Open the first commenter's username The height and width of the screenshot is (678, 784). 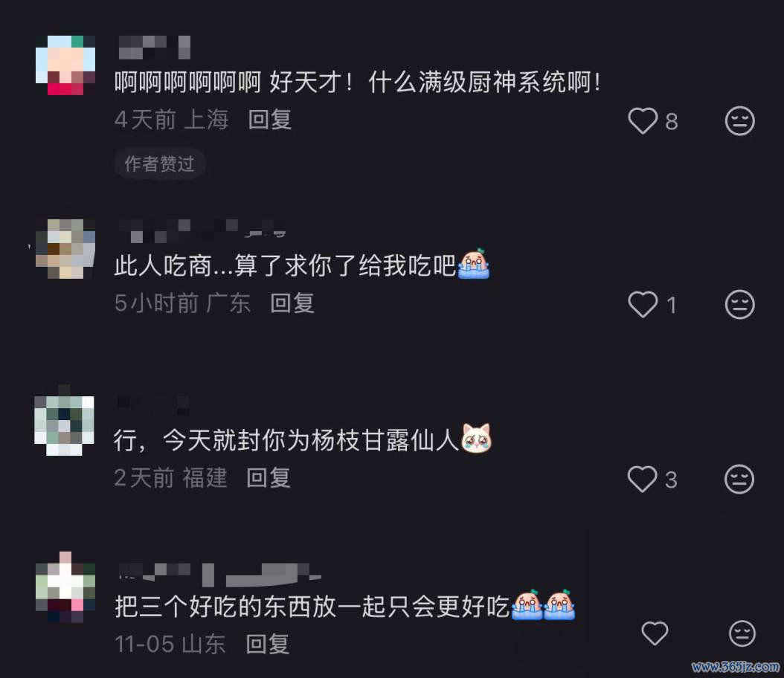pos(155,48)
